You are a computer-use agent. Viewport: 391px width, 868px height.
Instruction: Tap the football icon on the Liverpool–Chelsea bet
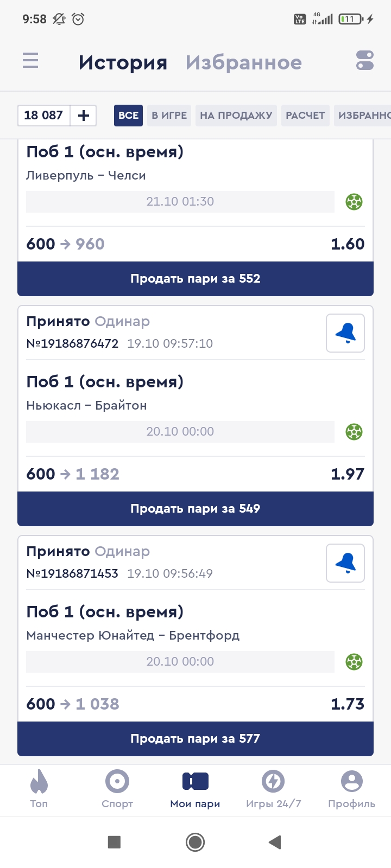coord(354,202)
